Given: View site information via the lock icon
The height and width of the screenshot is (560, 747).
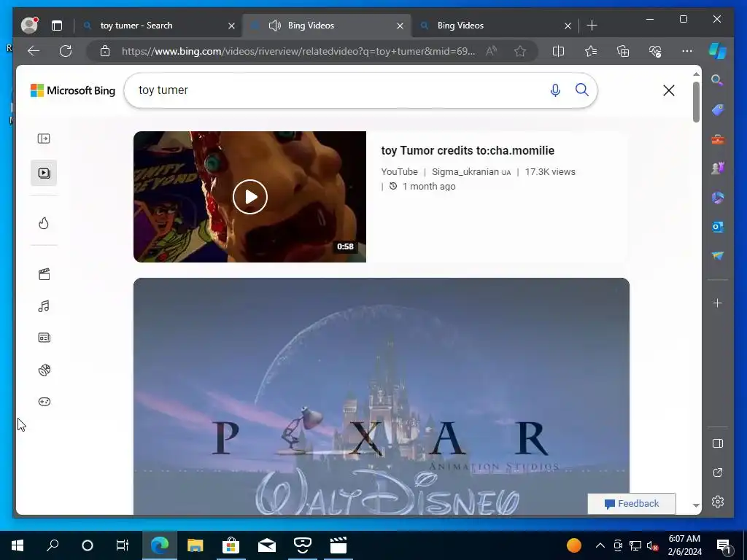Looking at the screenshot, I should tap(105, 51).
